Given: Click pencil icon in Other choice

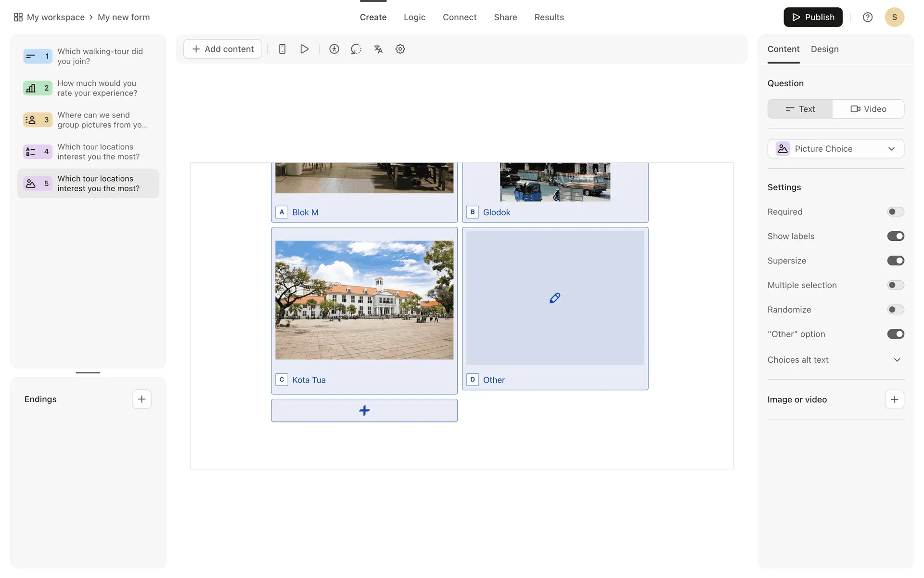Looking at the screenshot, I should click(554, 298).
